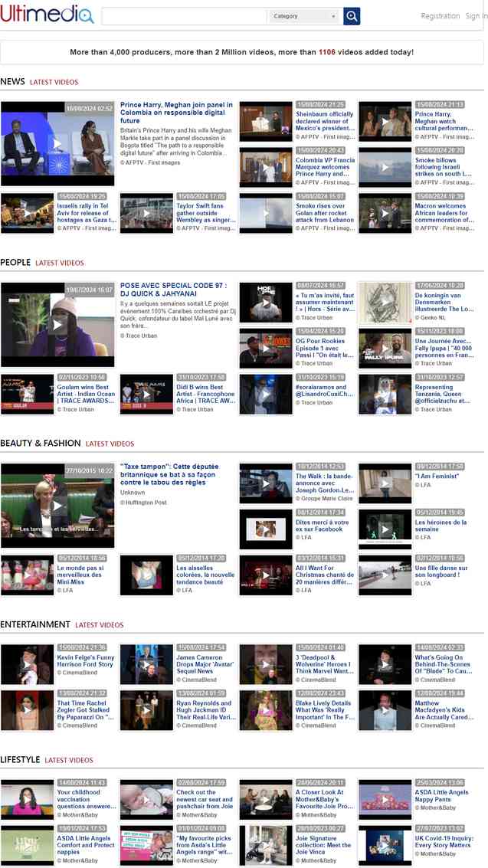Open headline Prince Harry, Meghan join panel in Colombia
The width and height of the screenshot is (488, 868).
[176, 113]
